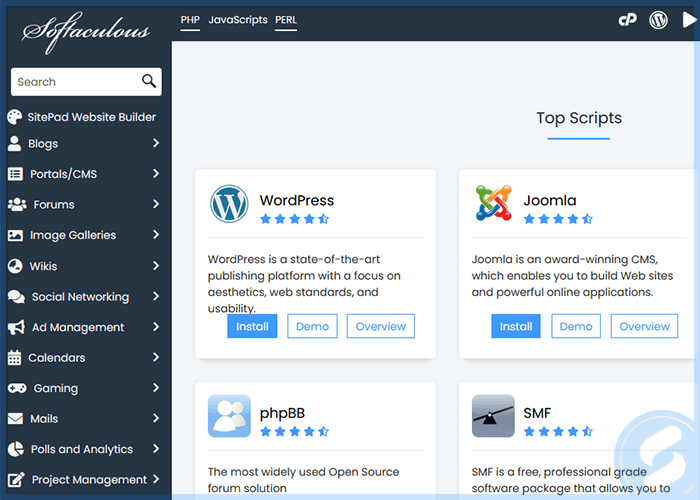Click the Social Networking chat bubbles icon
Viewport: 700px width, 500px height.
click(x=16, y=297)
